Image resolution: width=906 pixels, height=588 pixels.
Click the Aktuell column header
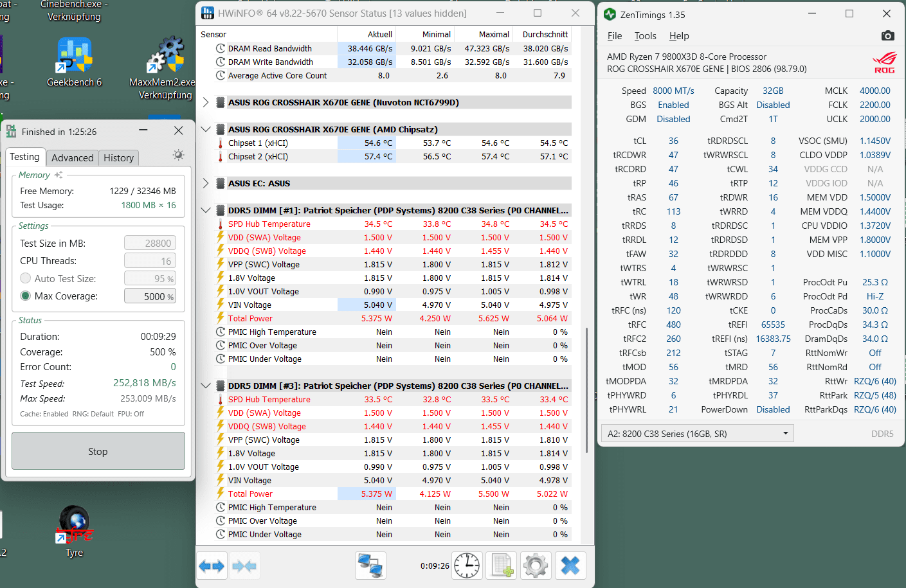367,34
